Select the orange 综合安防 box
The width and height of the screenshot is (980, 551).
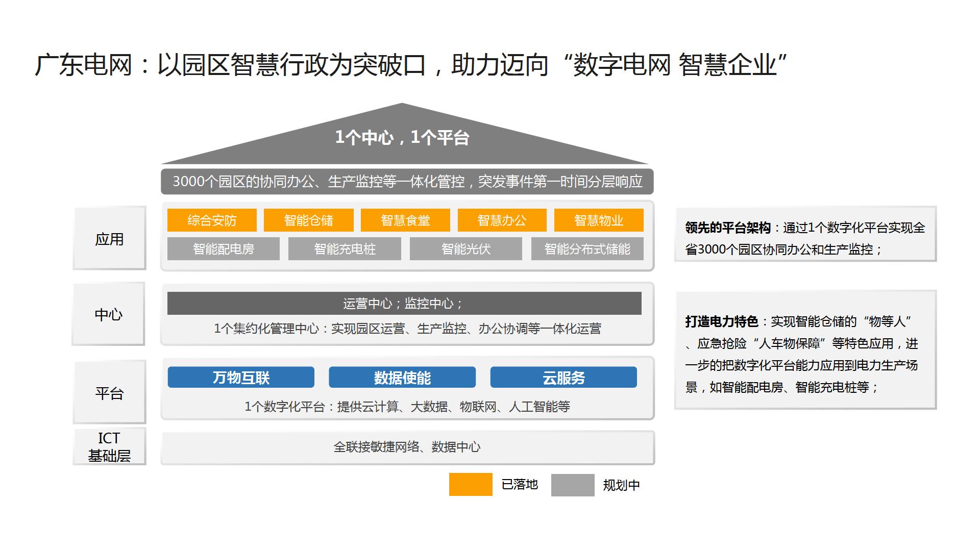pos(212,220)
